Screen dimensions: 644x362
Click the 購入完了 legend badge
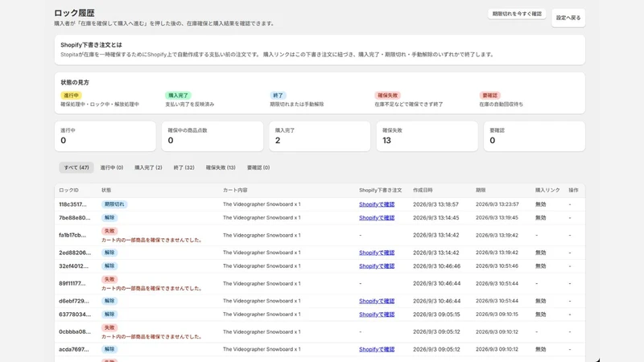click(x=178, y=95)
